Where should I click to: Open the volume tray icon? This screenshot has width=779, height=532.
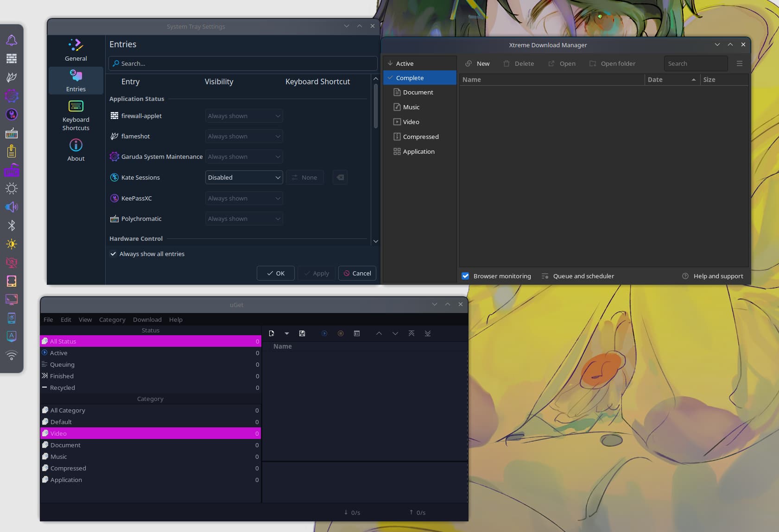point(12,207)
